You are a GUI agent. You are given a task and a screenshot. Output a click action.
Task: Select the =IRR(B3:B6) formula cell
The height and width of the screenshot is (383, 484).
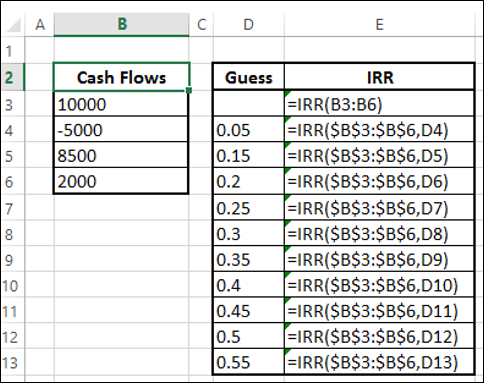click(380, 104)
